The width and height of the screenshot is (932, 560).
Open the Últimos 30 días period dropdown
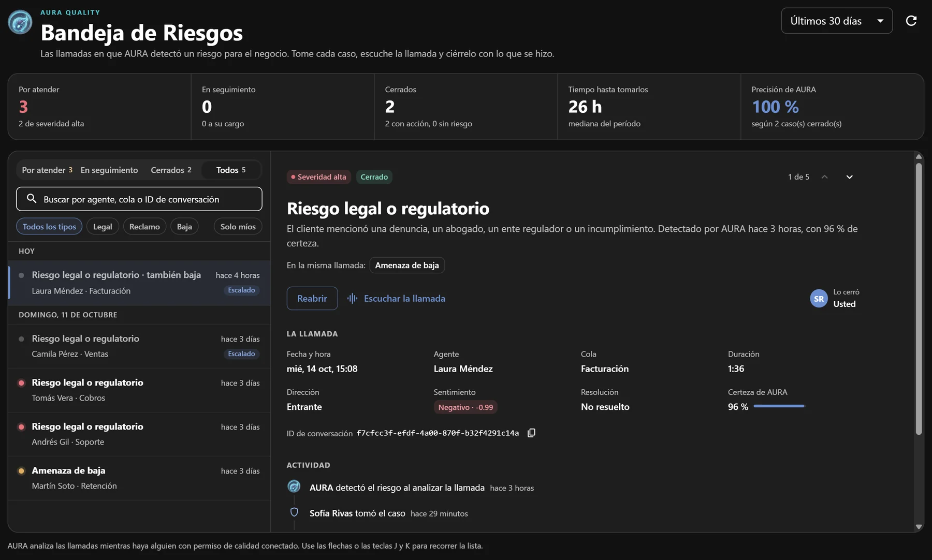[837, 21]
